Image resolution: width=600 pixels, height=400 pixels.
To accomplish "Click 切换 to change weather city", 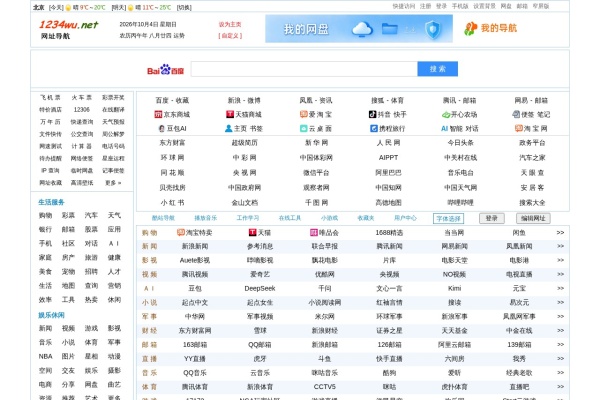I will coord(184,8).
